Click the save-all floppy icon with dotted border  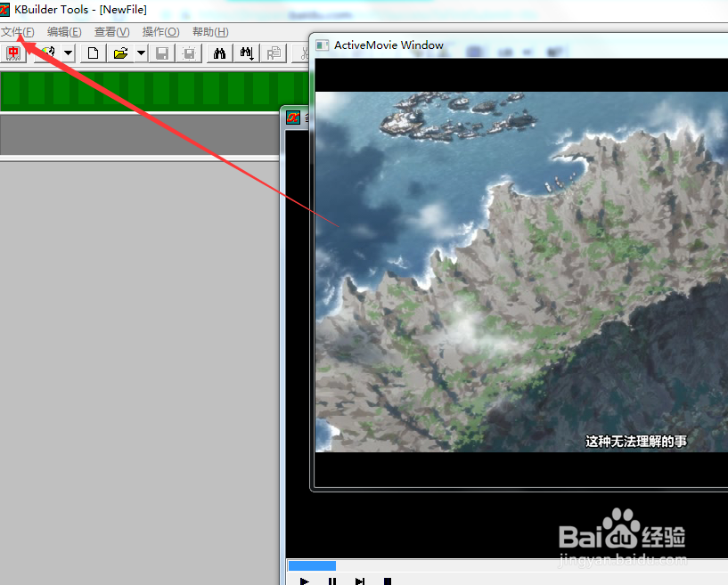[189, 53]
